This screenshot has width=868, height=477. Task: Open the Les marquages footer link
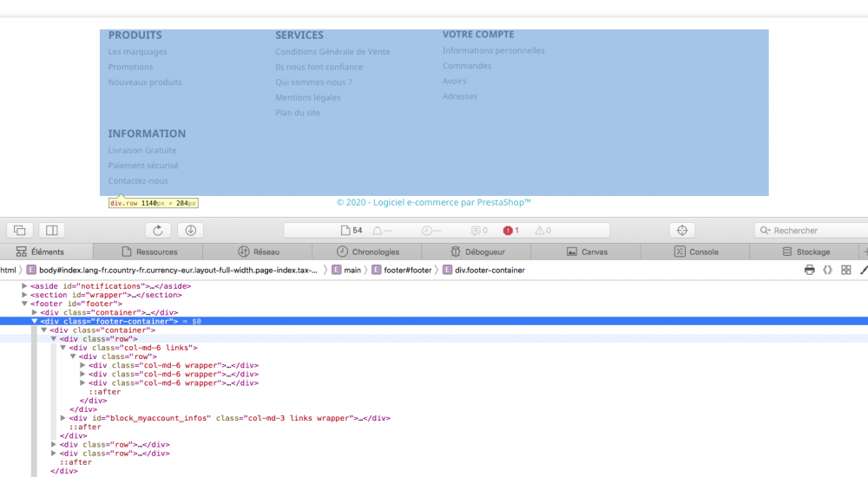tap(137, 51)
